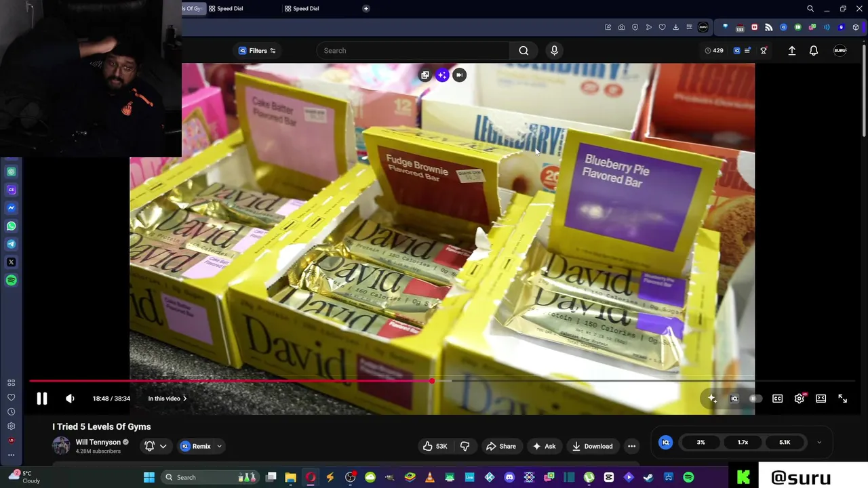Switch to theater mode view
This screenshot has height=488, width=868.
pyautogui.click(x=821, y=399)
